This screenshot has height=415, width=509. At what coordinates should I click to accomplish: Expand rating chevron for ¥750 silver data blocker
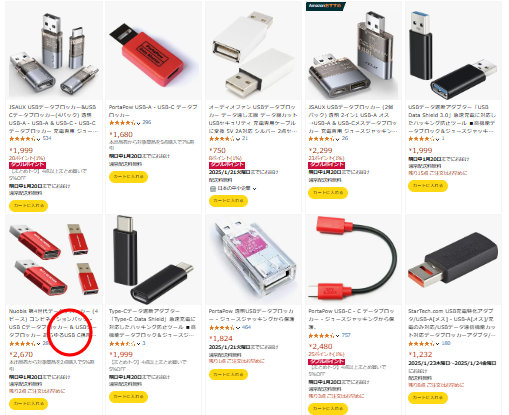click(x=238, y=139)
